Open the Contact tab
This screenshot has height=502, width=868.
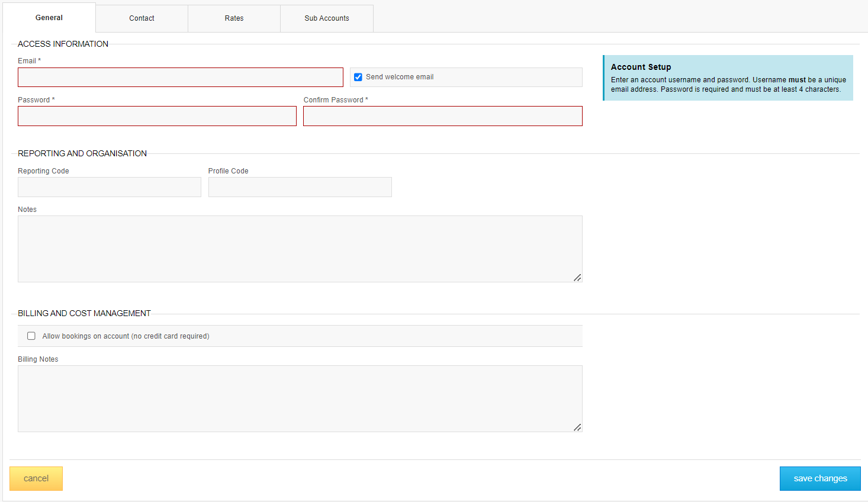pos(142,18)
